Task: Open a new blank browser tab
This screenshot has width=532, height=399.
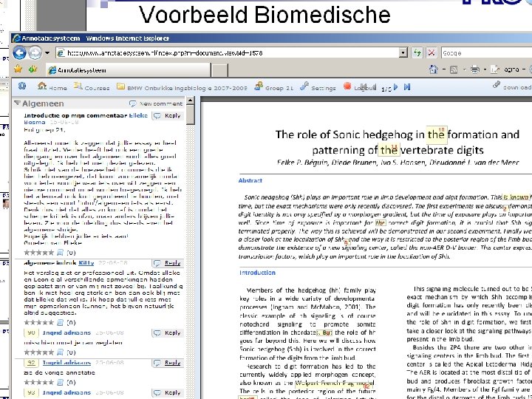Action: [219, 70]
